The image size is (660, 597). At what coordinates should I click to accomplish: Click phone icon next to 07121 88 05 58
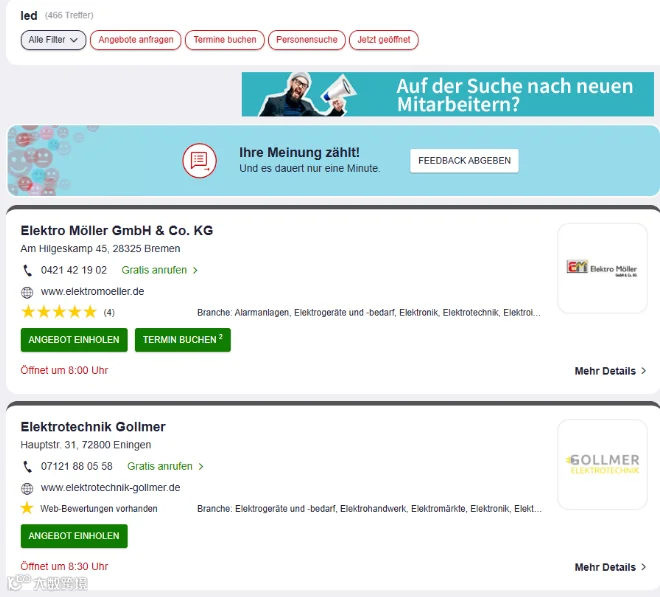[27, 466]
